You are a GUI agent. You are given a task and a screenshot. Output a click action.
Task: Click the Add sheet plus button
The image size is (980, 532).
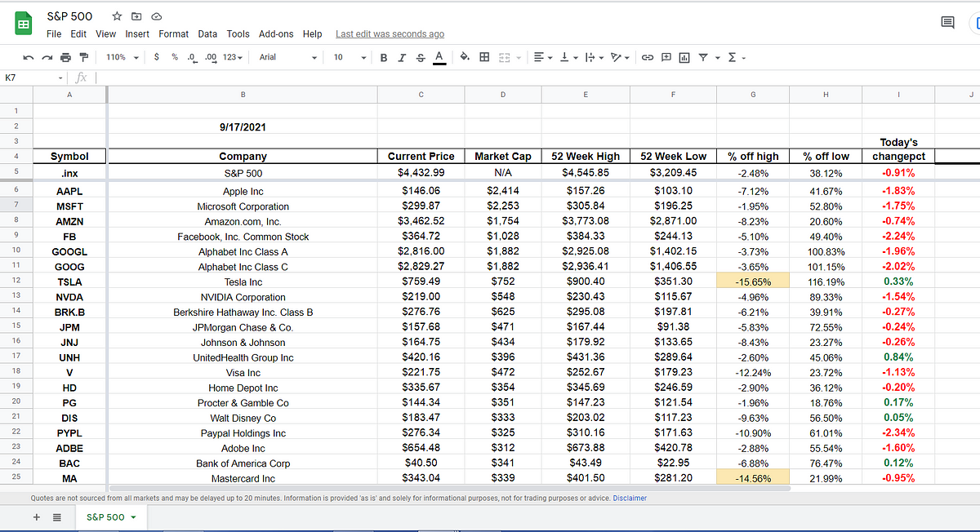point(37,517)
